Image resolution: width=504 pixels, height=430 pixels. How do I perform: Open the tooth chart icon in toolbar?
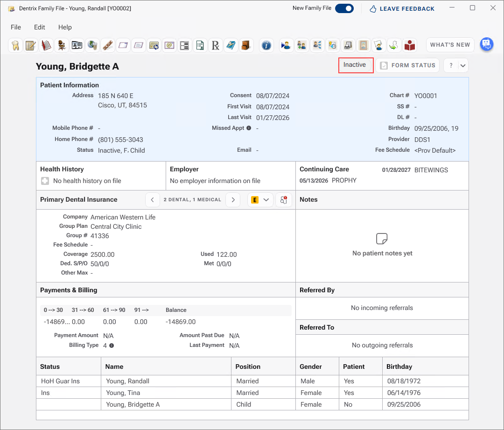point(15,45)
